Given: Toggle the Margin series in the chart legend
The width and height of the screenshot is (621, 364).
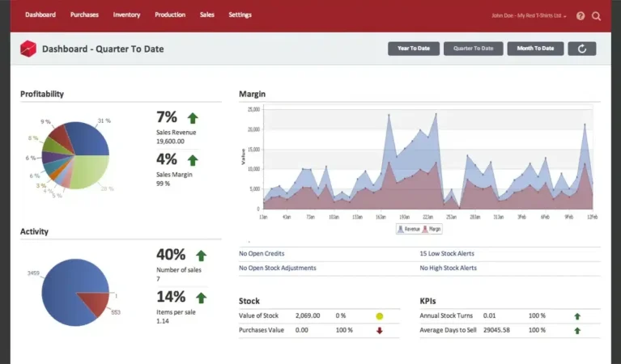Looking at the screenshot, I should click(x=432, y=229).
